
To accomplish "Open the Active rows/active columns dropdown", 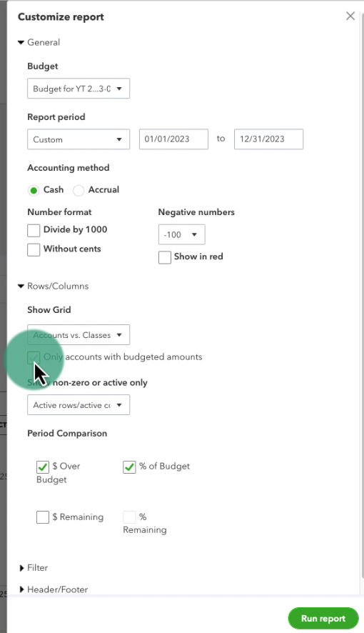I will (79, 405).
